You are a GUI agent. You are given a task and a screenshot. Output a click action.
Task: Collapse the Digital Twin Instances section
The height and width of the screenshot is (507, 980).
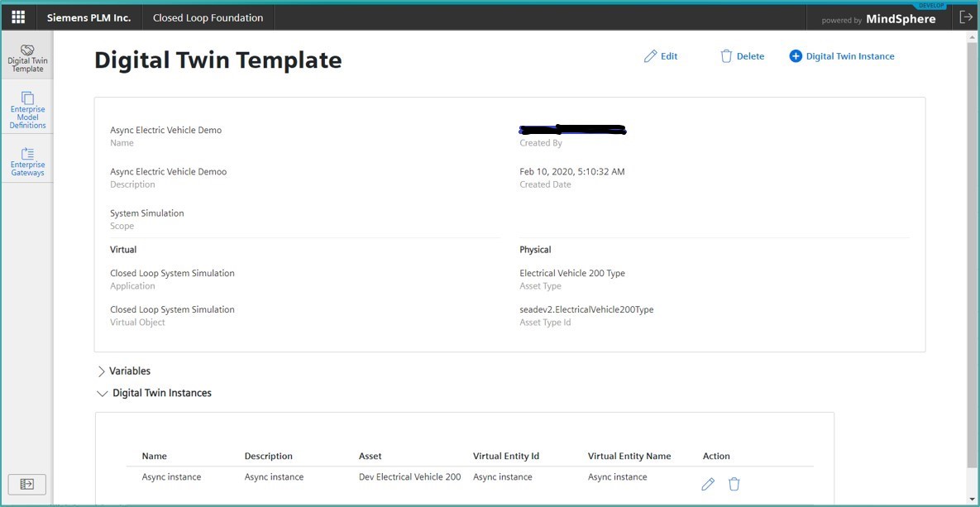155,393
